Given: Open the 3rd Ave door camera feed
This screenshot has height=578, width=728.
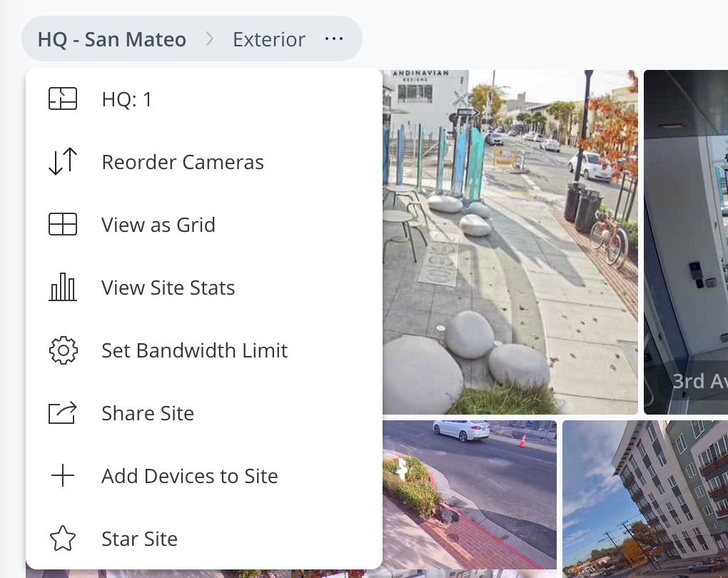Looking at the screenshot, I should click(x=685, y=243).
